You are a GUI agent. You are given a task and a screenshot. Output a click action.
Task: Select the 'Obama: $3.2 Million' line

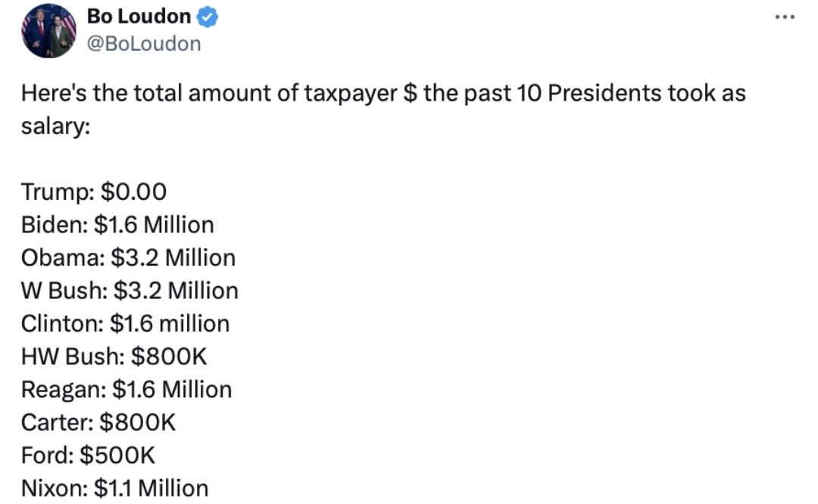click(x=128, y=258)
